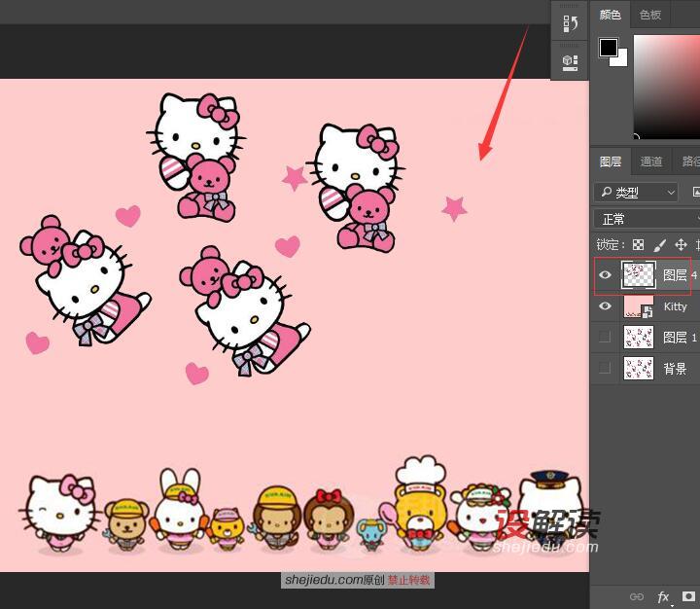Open the 3D panel cube icon
The image size is (700, 609).
click(570, 61)
